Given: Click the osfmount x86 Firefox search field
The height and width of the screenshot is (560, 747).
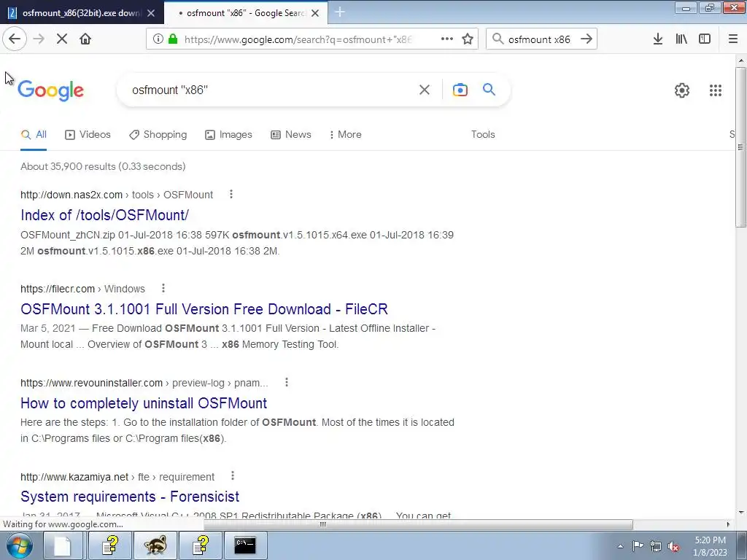Looking at the screenshot, I should click(x=539, y=39).
